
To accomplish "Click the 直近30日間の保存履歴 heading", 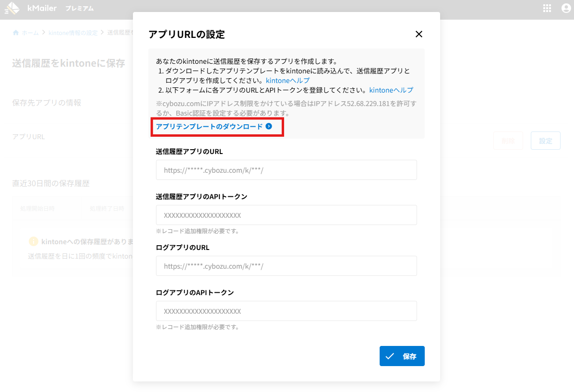I will (51, 183).
